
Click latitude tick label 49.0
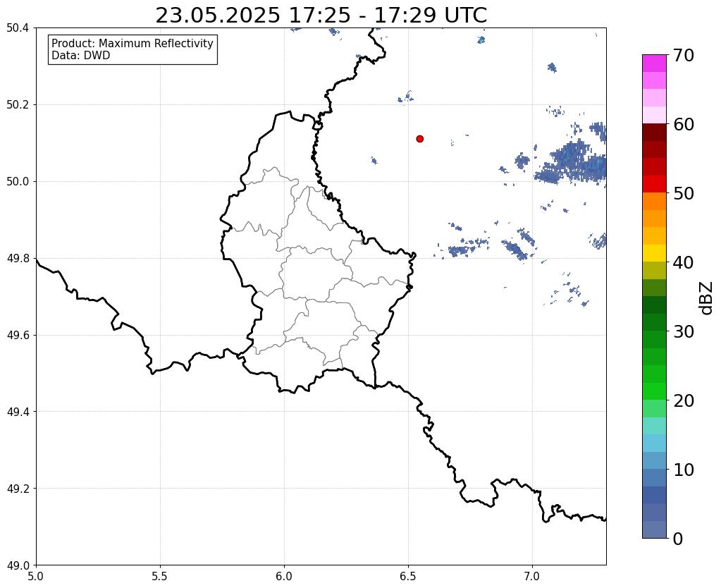pyautogui.click(x=18, y=565)
